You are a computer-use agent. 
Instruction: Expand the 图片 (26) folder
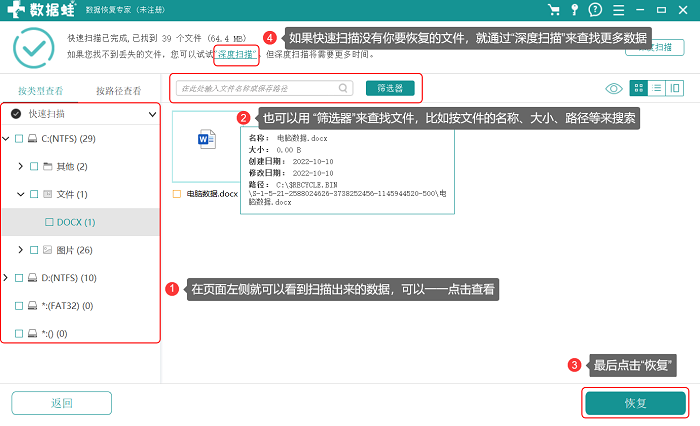[20, 250]
